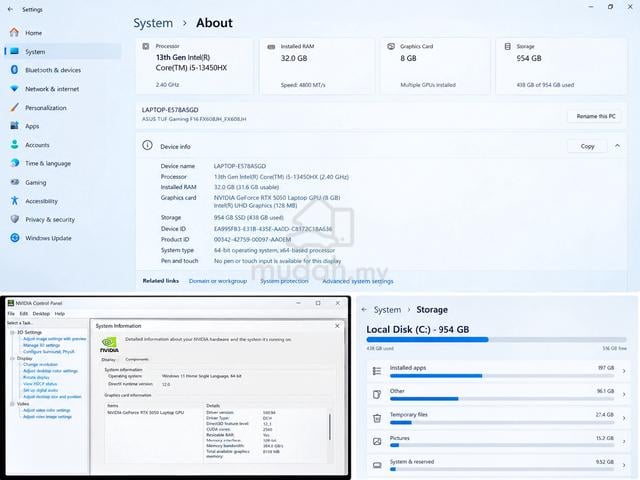640x480 pixels.
Task: Open Domain or workgroup link
Action: (x=218, y=281)
